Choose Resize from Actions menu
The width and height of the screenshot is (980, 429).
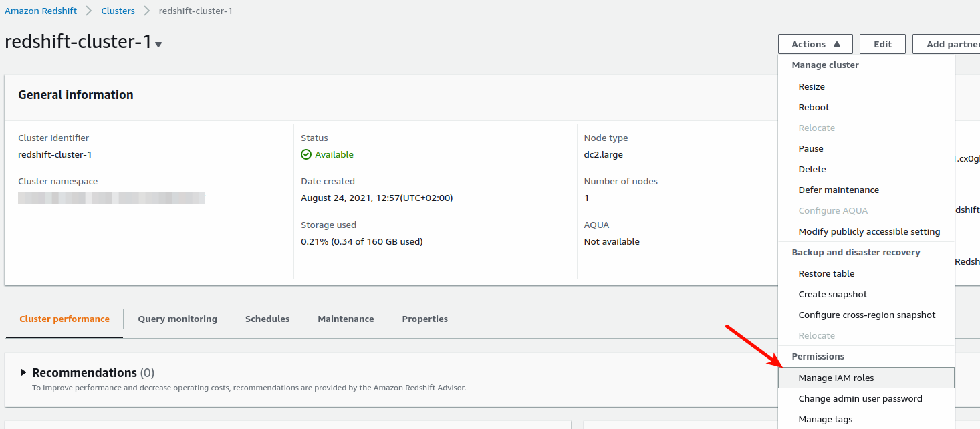pos(812,86)
